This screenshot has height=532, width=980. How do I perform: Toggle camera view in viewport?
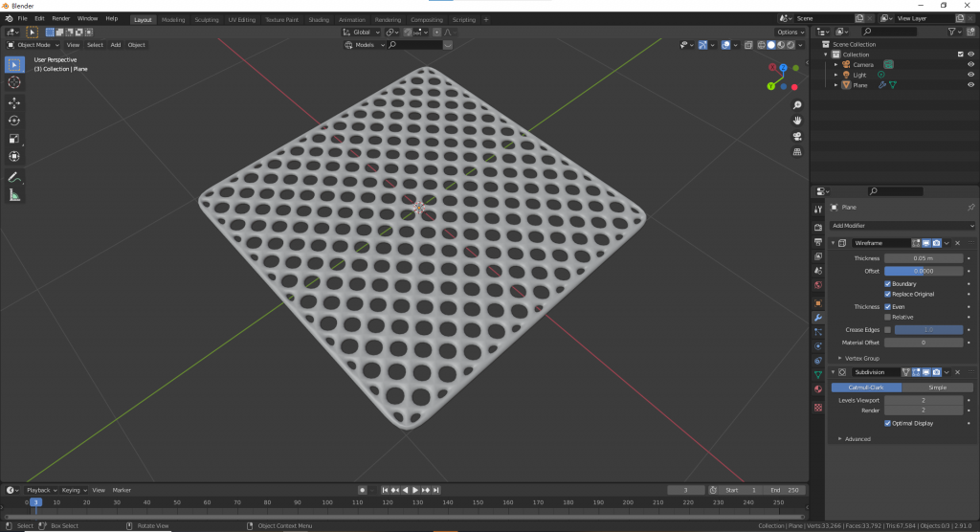coord(797,136)
